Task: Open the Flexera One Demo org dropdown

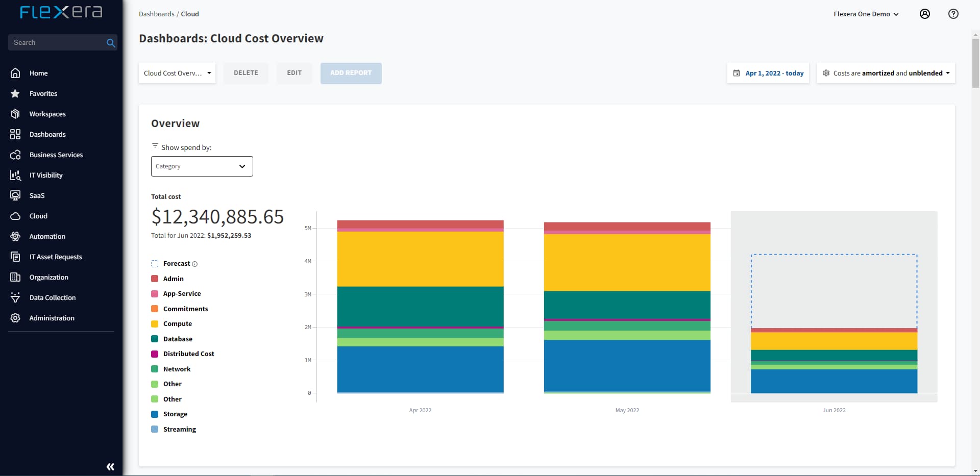Action: pyautogui.click(x=866, y=14)
